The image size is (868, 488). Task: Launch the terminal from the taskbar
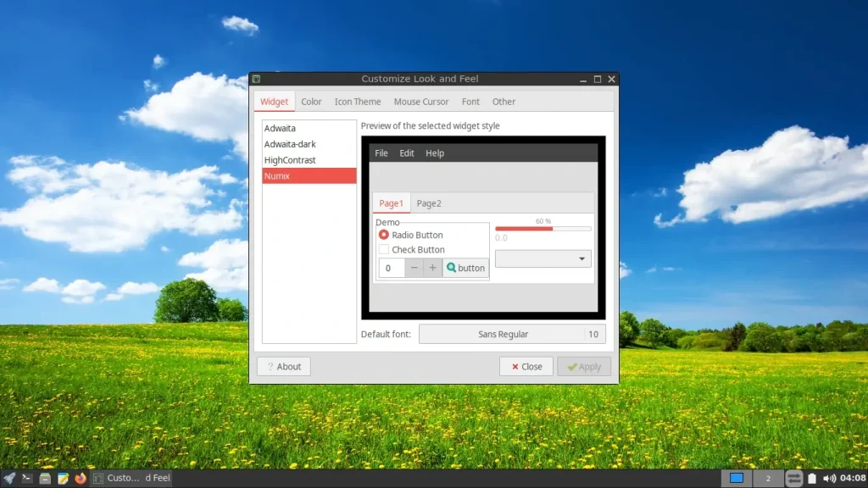pos(26,478)
